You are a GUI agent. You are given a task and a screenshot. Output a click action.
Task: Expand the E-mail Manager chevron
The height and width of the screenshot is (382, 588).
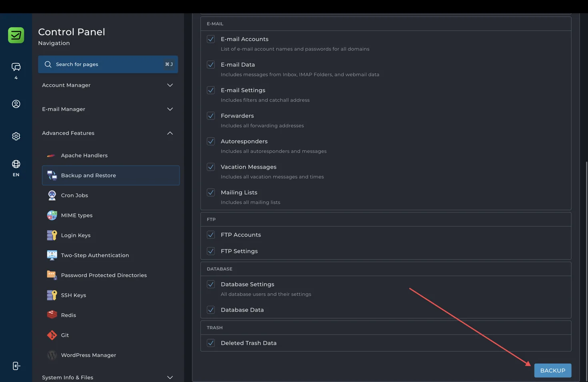(170, 109)
